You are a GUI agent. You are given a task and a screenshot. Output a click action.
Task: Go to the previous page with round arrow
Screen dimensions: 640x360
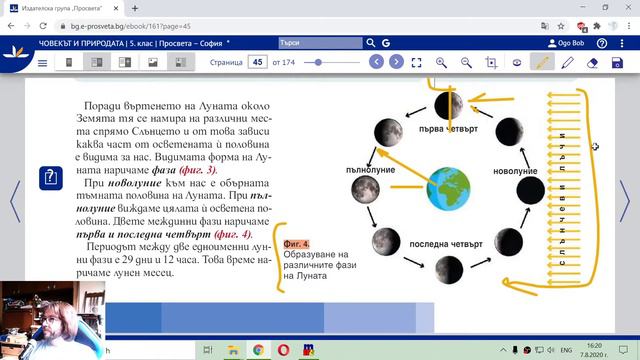376,62
